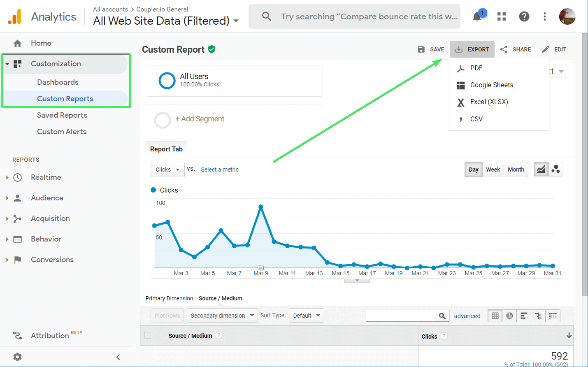588x367 pixels.
Task: Export as CSV
Action: (499, 119)
